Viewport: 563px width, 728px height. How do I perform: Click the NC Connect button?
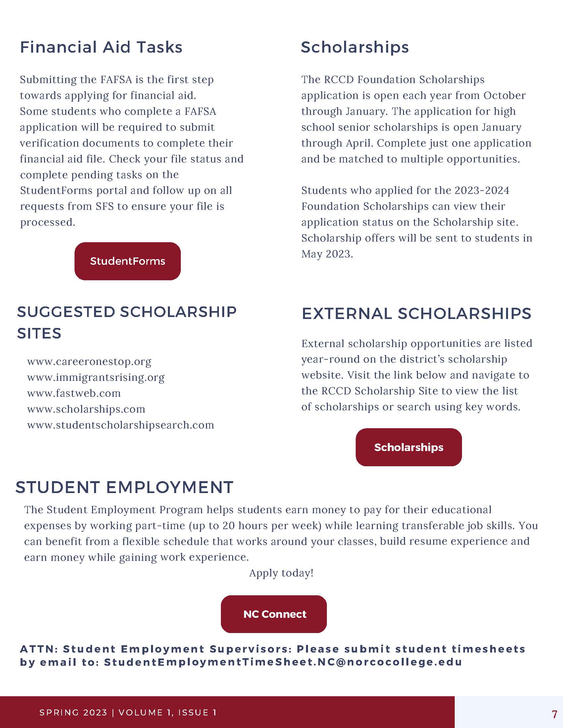[274, 614]
